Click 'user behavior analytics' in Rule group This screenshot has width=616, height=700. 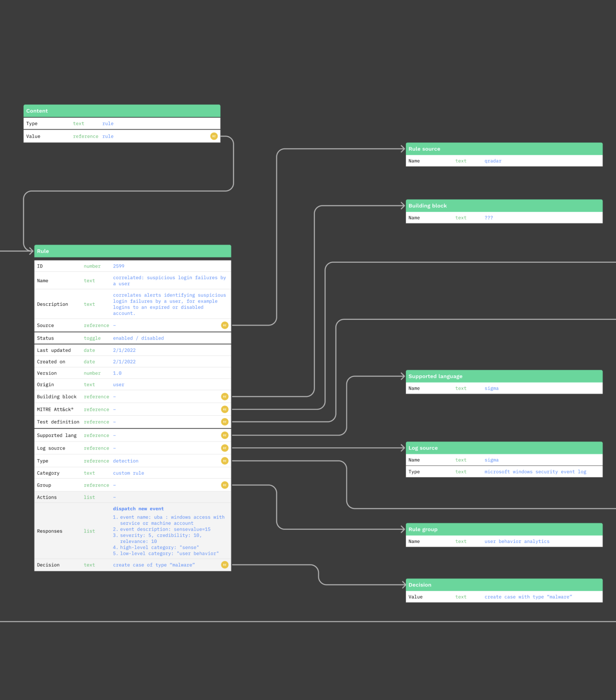(x=517, y=541)
